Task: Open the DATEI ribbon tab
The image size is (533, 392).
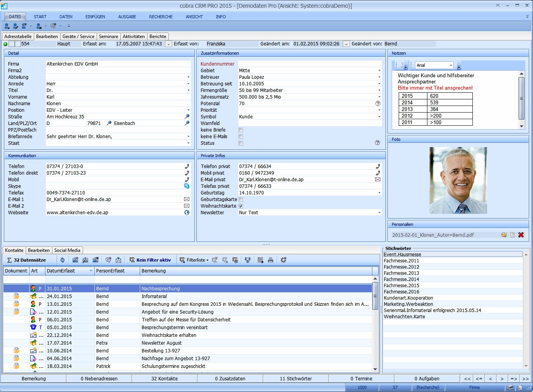Action: click(x=15, y=17)
